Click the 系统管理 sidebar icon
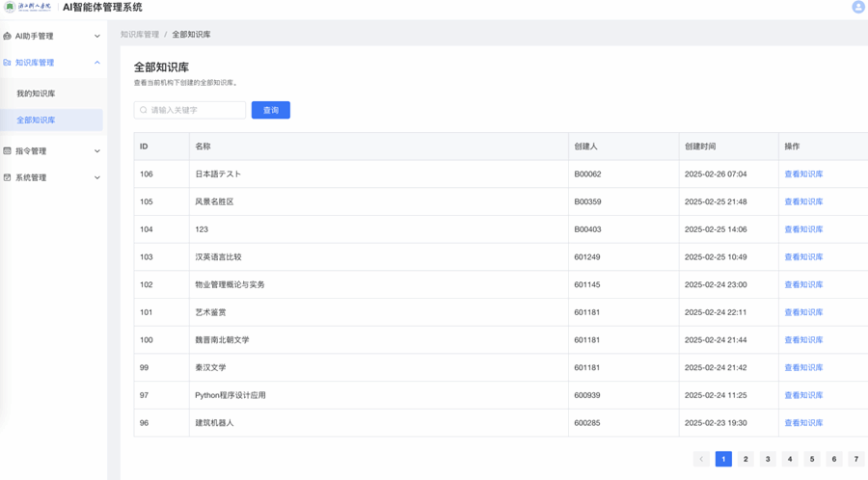 click(x=8, y=178)
